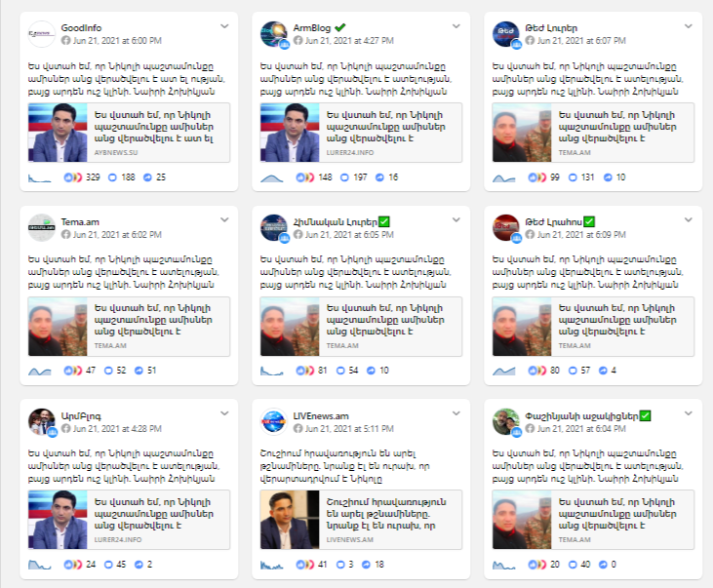Click reaction icons on Tema.am post
The height and width of the screenshot is (588, 713).
point(73,371)
